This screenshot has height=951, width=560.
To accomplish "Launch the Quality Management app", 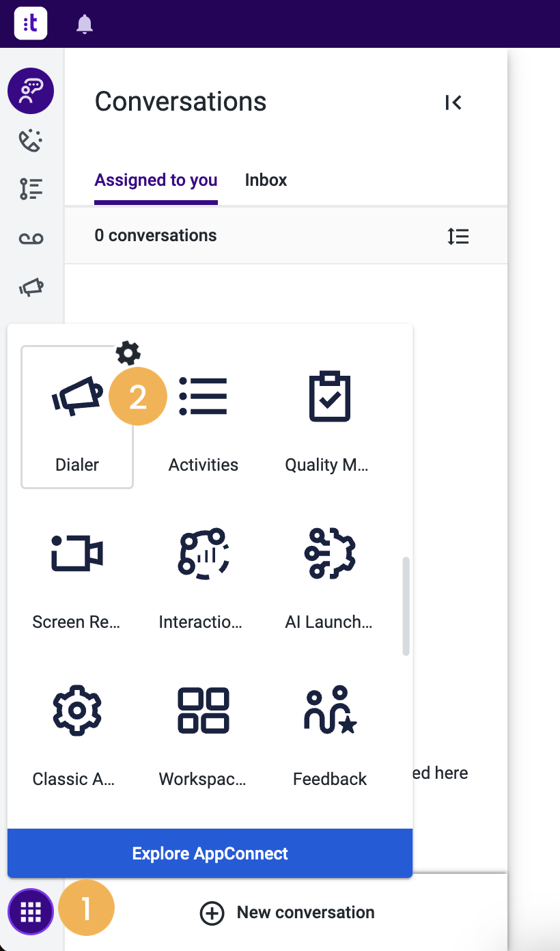I will [329, 417].
